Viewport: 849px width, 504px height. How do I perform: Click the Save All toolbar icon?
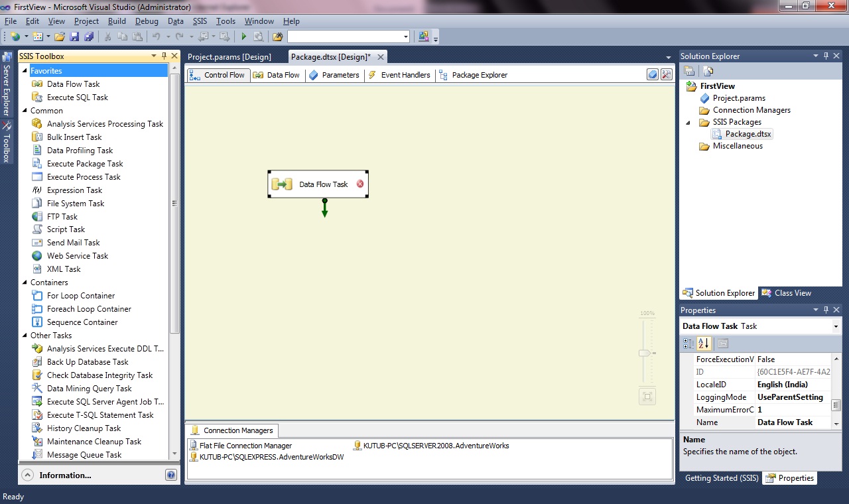[x=89, y=36]
